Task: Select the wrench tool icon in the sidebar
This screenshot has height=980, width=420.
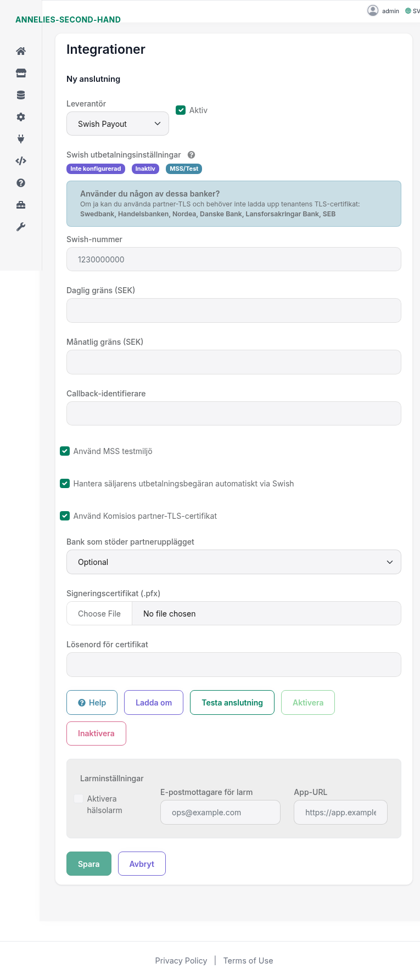Action: (20, 226)
